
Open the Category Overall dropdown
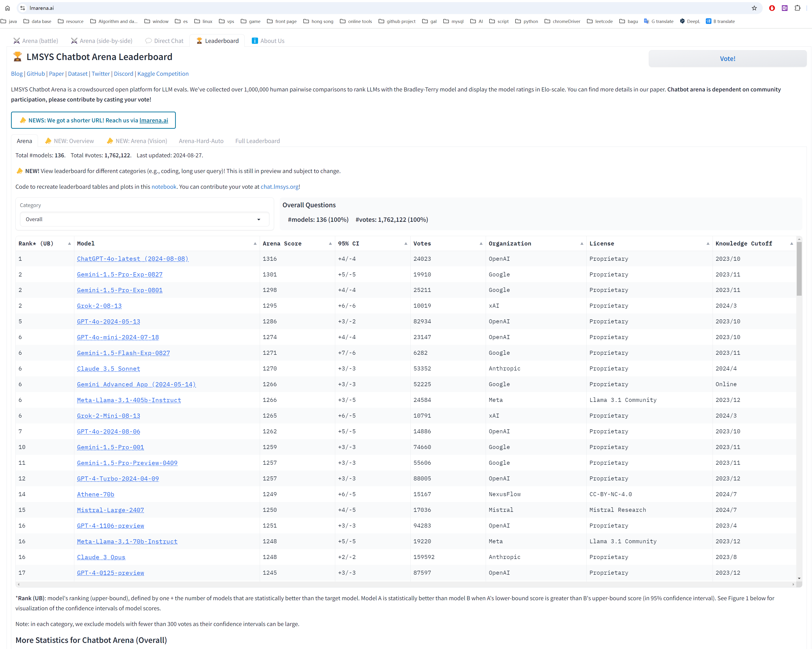tap(144, 219)
